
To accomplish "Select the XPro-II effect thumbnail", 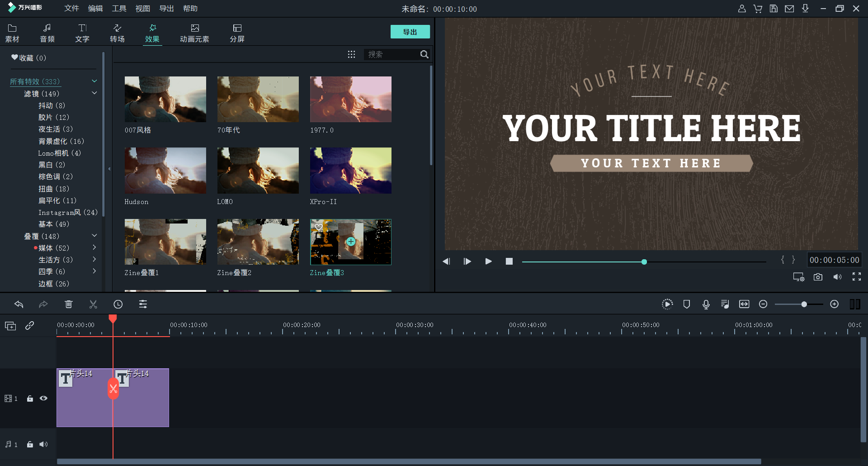I will click(350, 171).
